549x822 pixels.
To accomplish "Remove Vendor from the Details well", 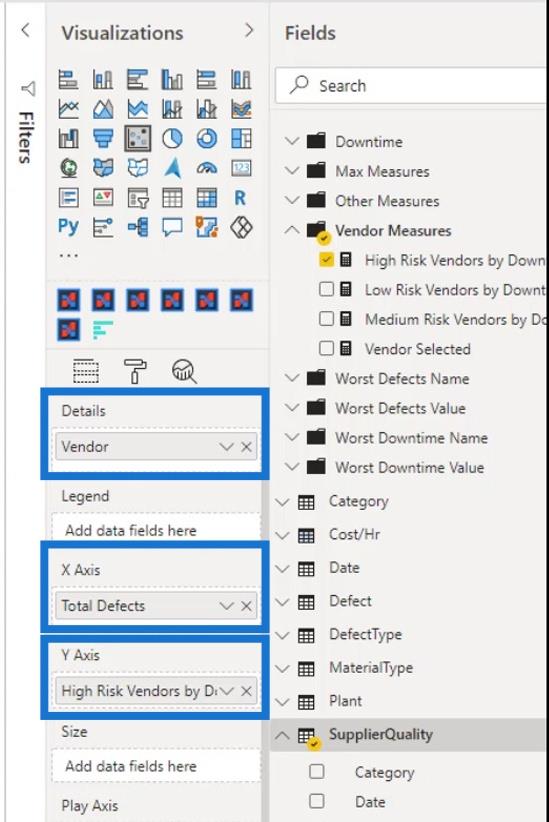I will point(246,447).
